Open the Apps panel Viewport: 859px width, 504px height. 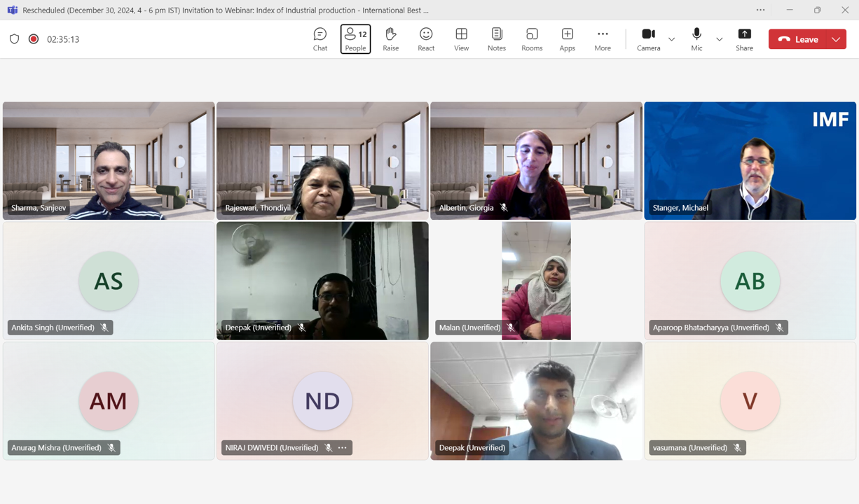click(x=568, y=39)
